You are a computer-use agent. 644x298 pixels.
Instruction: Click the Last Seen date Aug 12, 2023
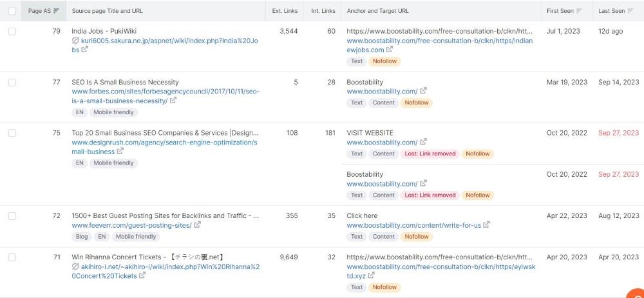(618, 215)
